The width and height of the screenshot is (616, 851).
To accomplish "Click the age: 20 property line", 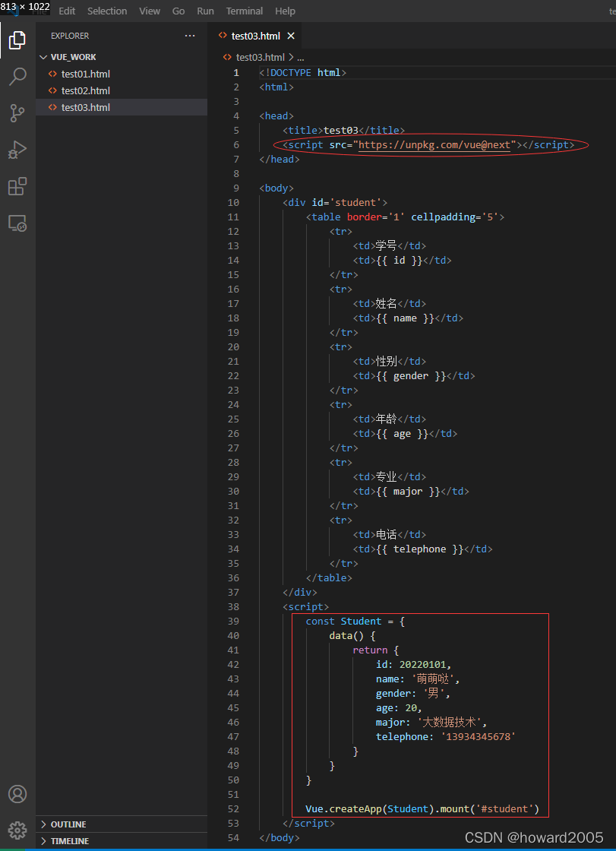I will [x=399, y=708].
